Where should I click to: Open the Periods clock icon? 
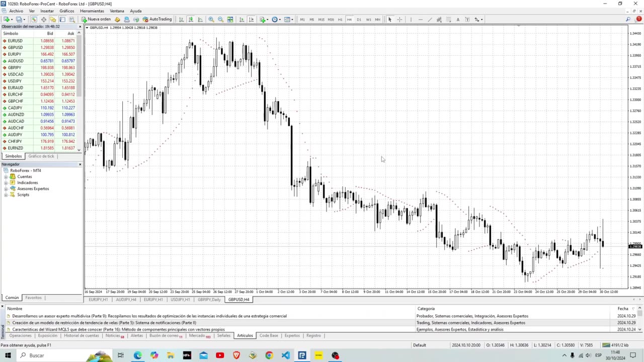click(x=275, y=19)
